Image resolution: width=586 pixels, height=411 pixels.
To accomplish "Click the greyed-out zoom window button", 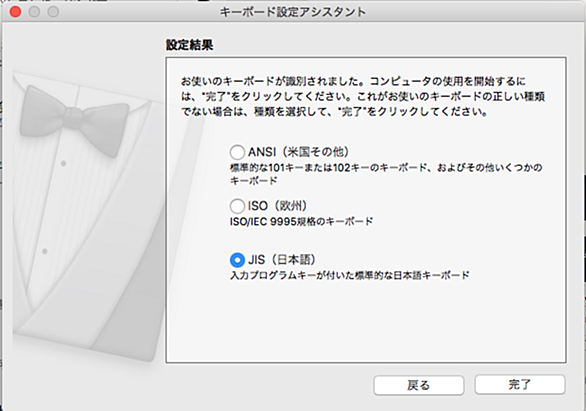I will (x=53, y=12).
